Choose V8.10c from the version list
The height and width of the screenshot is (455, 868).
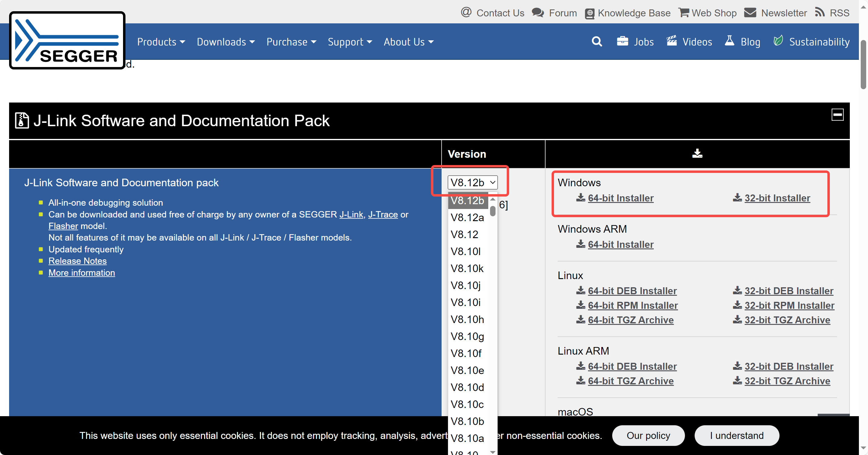coord(468,404)
